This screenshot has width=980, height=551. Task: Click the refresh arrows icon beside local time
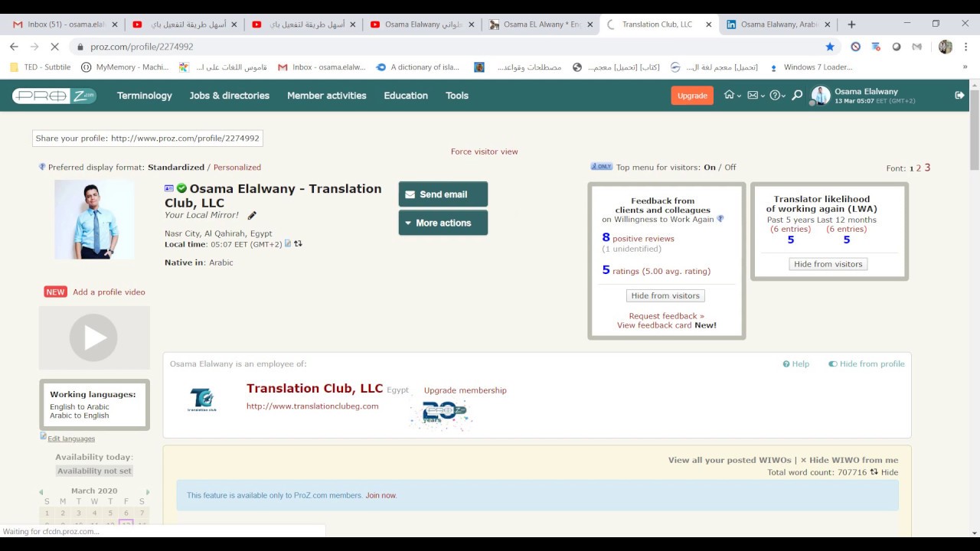298,244
